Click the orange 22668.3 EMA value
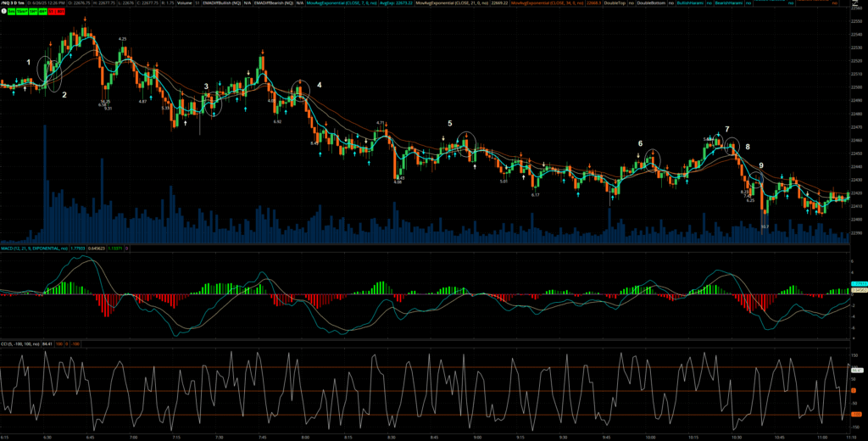 (594, 3)
